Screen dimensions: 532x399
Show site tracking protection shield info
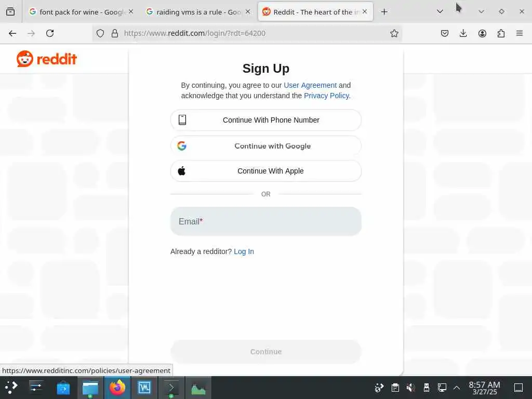click(100, 33)
